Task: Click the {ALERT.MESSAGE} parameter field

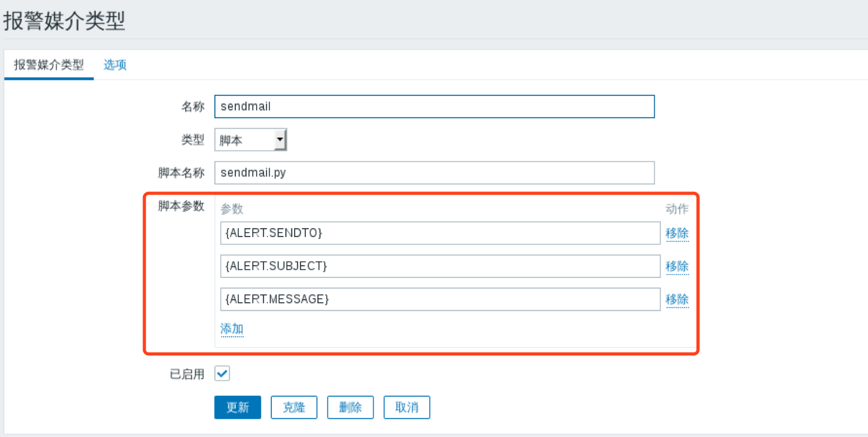Action: (440, 299)
